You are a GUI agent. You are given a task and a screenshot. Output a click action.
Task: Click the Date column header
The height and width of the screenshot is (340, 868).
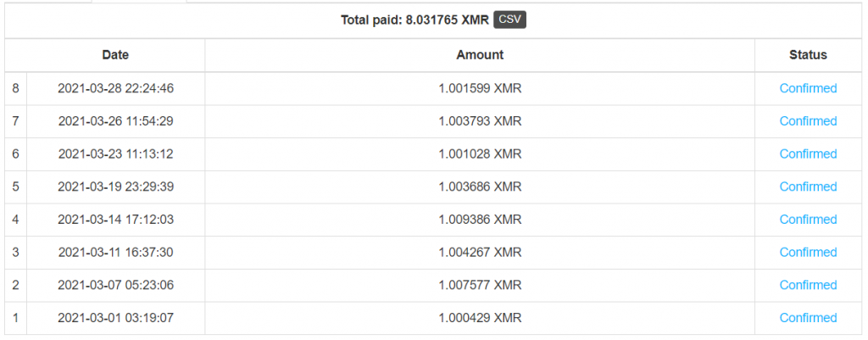115,54
